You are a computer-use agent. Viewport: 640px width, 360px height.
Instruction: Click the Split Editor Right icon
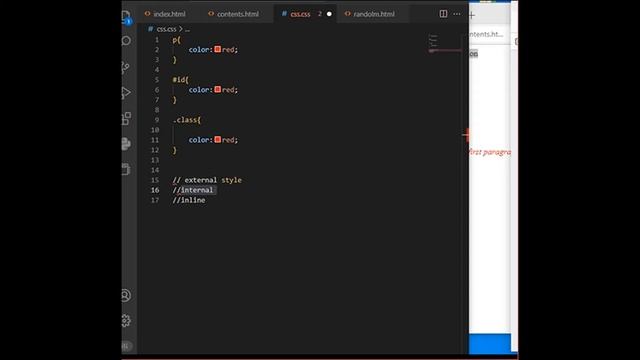click(x=443, y=14)
